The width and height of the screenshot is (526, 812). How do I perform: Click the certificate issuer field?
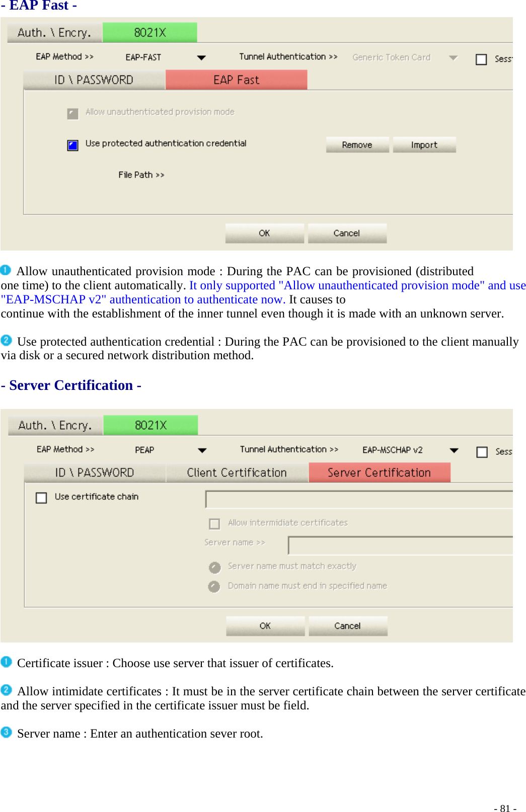(359, 499)
